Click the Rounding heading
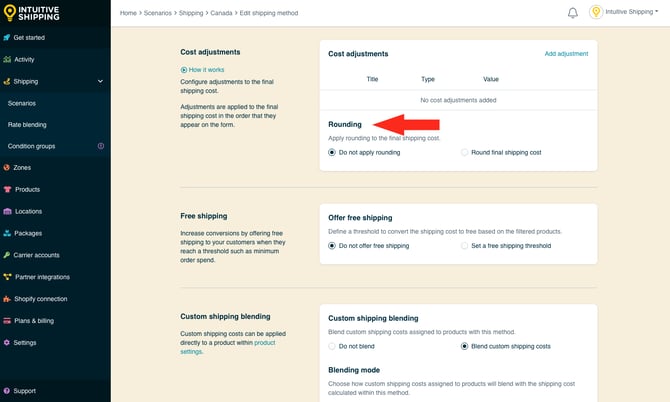Screen dimensions: 670x402 345,124
